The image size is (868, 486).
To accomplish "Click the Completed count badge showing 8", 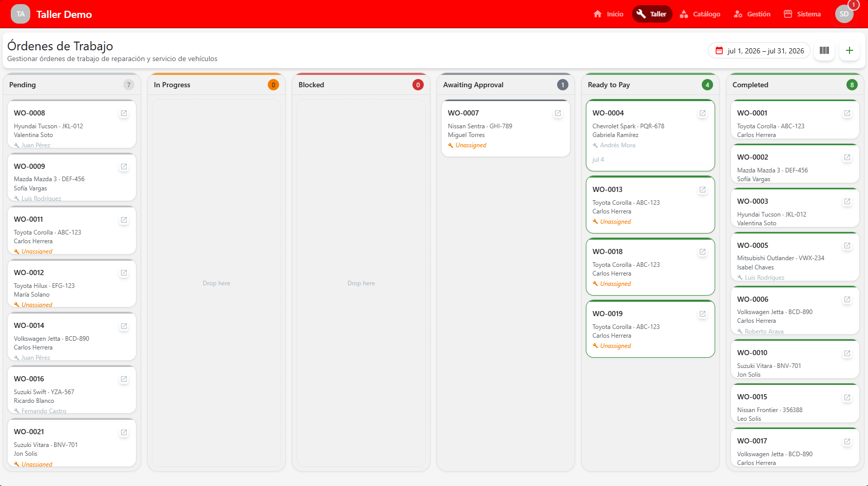I will (852, 85).
